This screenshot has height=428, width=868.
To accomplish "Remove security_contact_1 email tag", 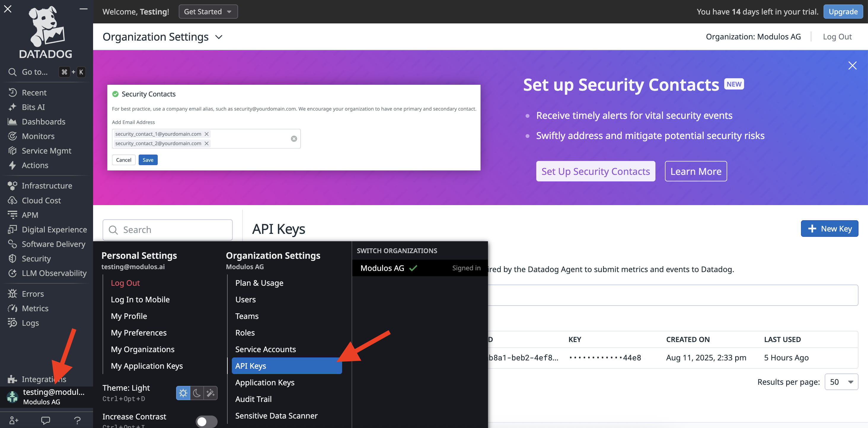I will (x=207, y=134).
